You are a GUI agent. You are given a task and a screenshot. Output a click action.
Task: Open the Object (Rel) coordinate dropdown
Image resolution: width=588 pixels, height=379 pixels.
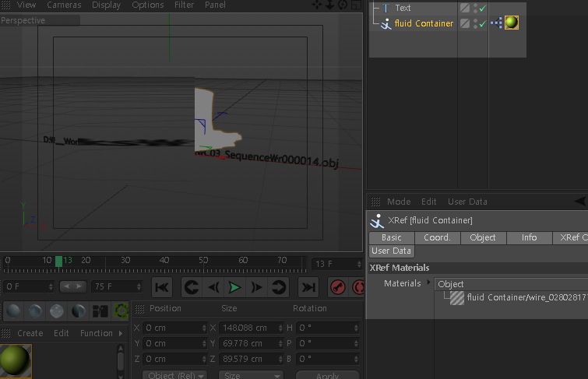click(x=174, y=375)
